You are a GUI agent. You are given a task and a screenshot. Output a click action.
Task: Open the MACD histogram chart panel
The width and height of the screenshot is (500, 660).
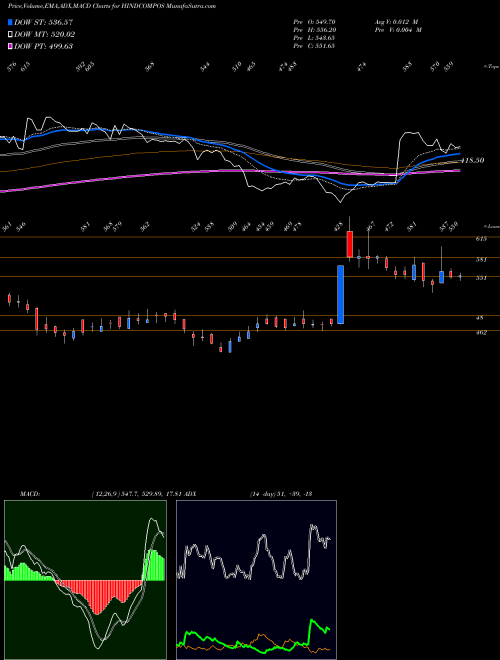pos(85,580)
